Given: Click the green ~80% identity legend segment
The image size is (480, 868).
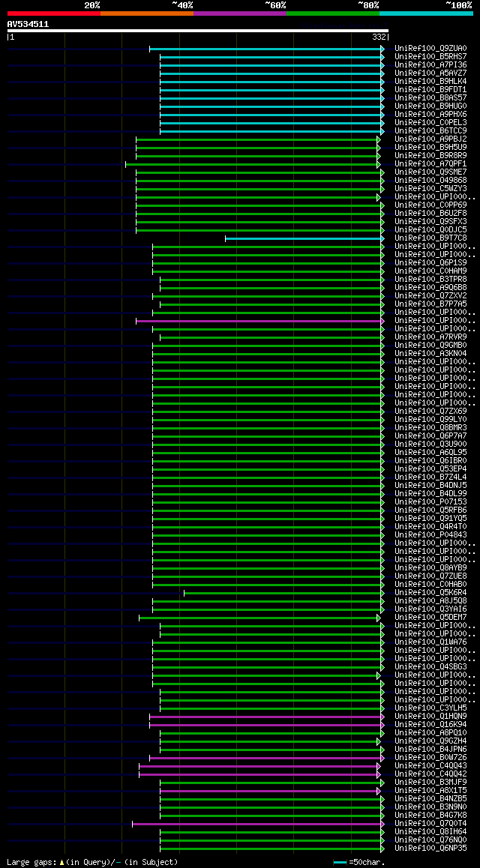Looking at the screenshot, I should pyautogui.click(x=333, y=13).
